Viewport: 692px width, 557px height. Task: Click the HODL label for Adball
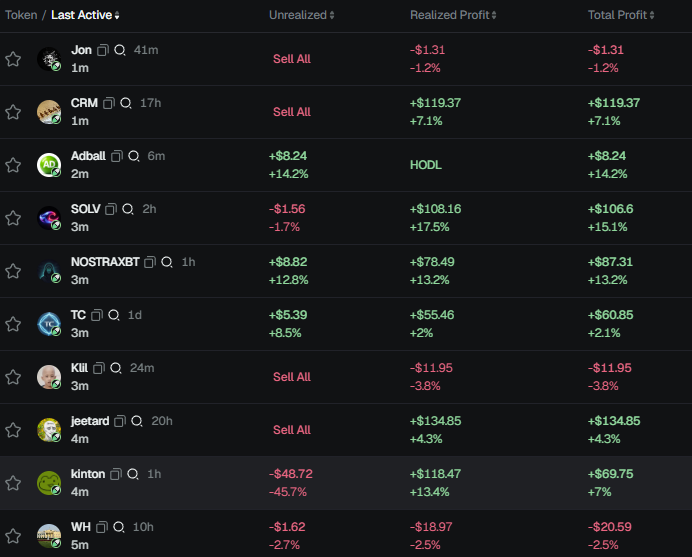(426, 165)
